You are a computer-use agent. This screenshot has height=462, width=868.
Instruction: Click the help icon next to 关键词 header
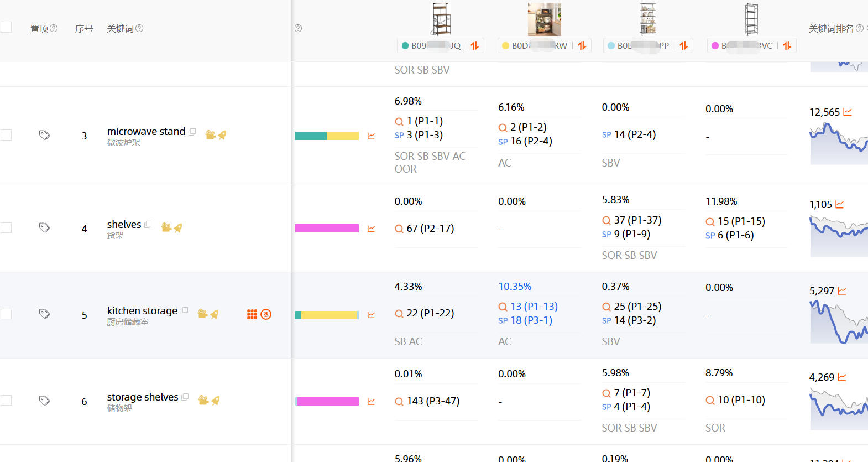[x=139, y=28]
